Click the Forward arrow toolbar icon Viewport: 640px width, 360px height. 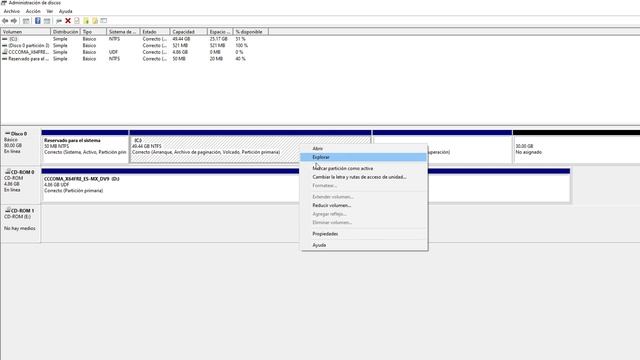14,20
